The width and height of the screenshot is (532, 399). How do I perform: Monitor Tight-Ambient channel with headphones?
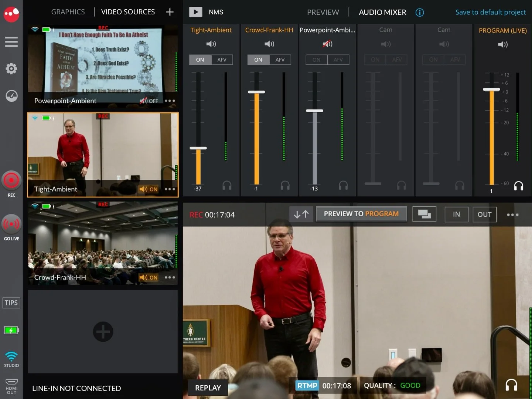coord(227,185)
